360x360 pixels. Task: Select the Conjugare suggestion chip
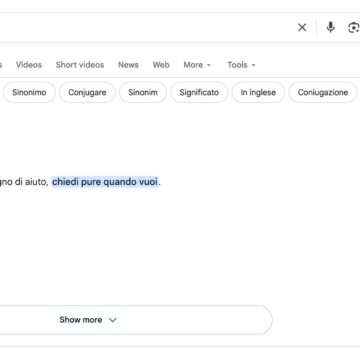87,92
